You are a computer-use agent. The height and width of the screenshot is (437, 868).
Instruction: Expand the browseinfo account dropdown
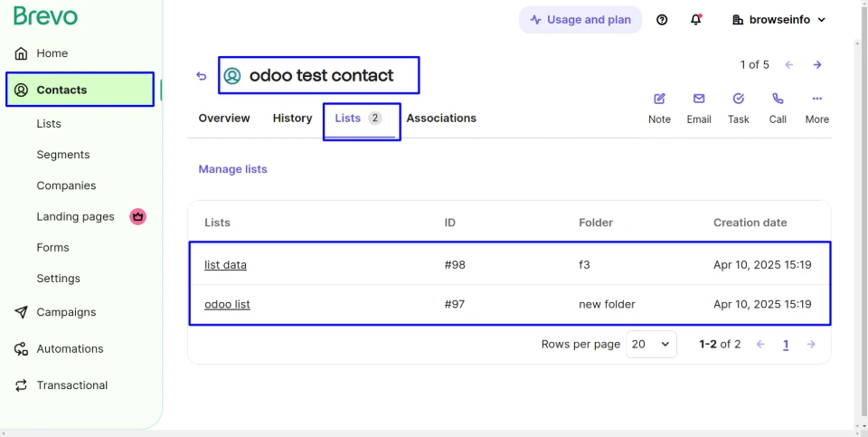coord(778,20)
